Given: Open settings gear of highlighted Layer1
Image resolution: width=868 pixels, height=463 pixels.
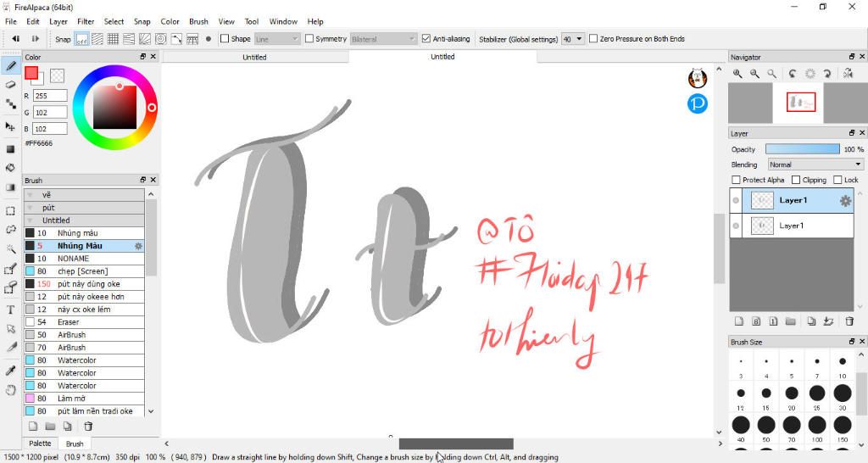Looking at the screenshot, I should coord(845,200).
